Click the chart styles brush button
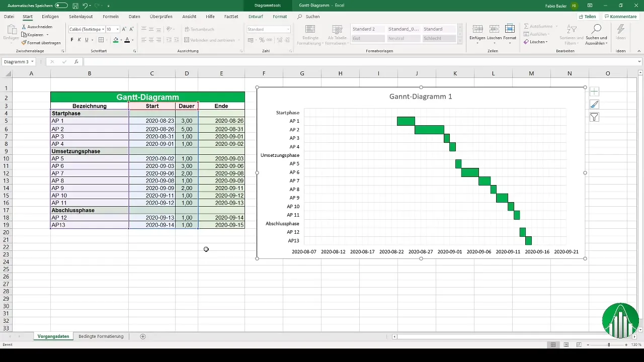 point(594,104)
